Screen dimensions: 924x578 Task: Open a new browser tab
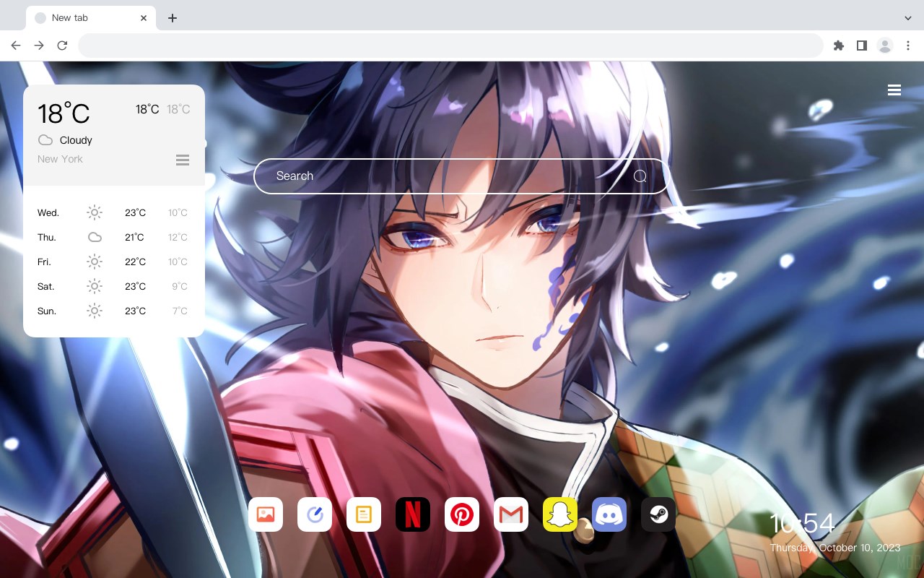click(172, 18)
